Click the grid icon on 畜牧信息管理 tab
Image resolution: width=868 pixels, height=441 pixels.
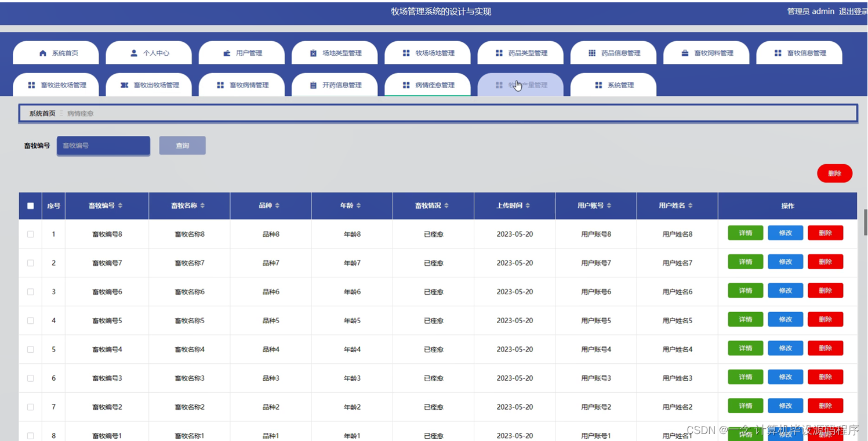778,53
